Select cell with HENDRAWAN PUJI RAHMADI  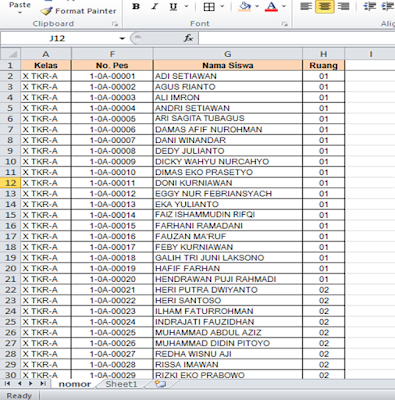(x=228, y=279)
